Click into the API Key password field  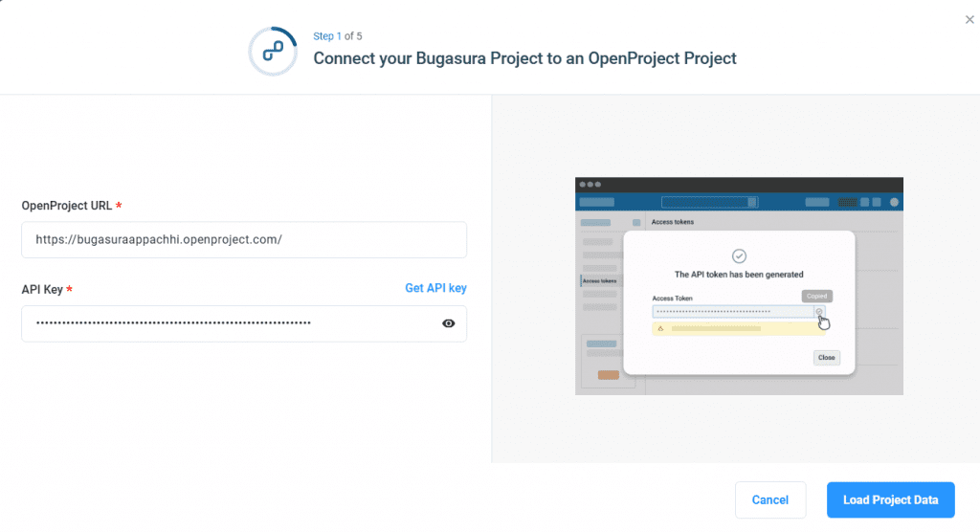tap(230, 323)
